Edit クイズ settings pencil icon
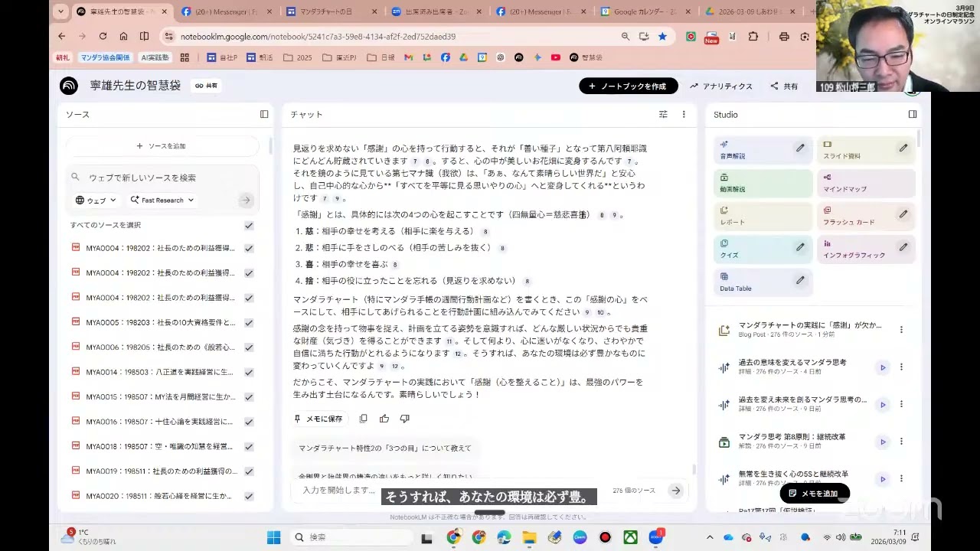 (x=800, y=247)
